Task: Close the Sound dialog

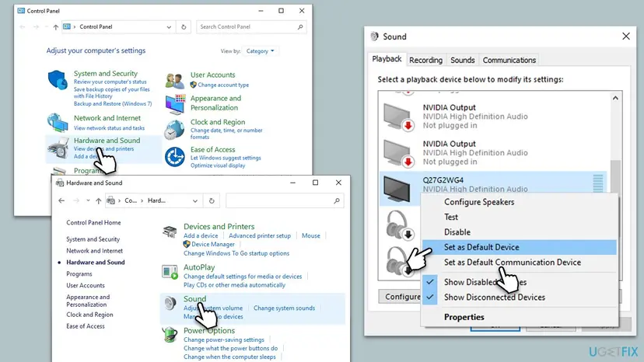Action: pyautogui.click(x=626, y=36)
